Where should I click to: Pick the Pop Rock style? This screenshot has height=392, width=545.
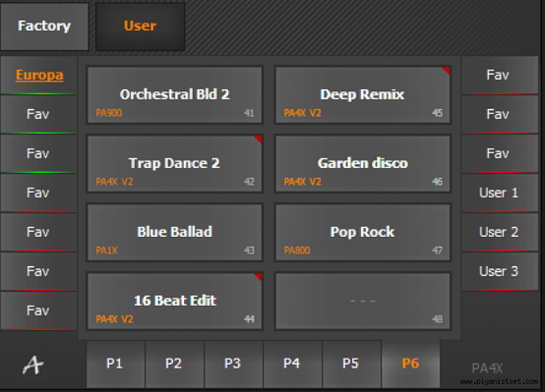pyautogui.click(x=362, y=232)
